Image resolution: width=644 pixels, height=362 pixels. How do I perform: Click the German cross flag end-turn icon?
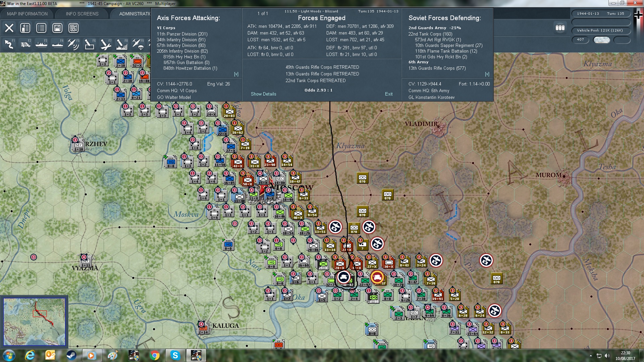(638, 15)
